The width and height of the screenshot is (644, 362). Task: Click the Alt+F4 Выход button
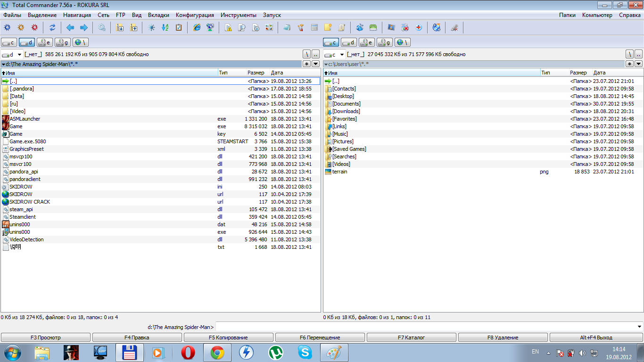tap(596, 337)
